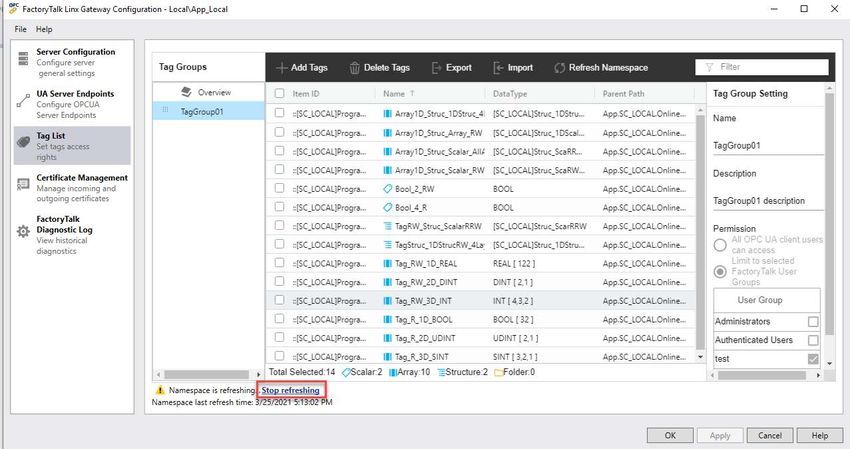Select All OPC UA client users radio

(720, 245)
